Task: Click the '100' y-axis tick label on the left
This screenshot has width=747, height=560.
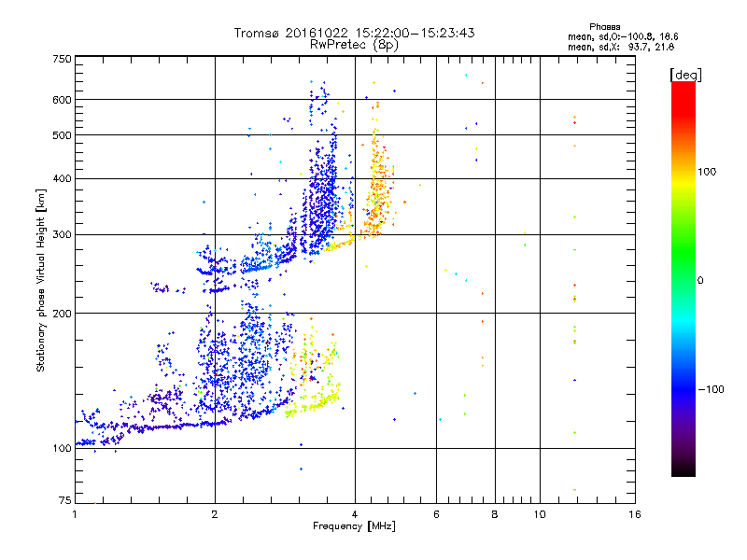Action: click(62, 449)
